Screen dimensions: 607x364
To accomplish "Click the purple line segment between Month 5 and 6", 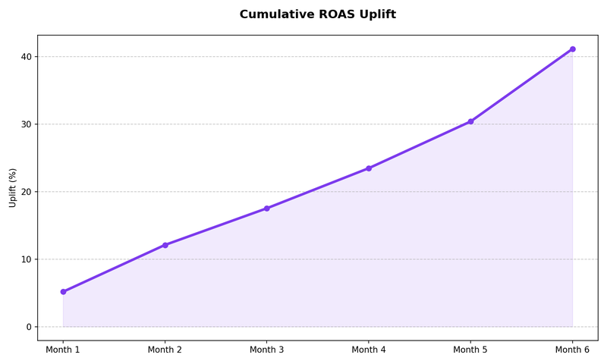I will click(521, 86).
